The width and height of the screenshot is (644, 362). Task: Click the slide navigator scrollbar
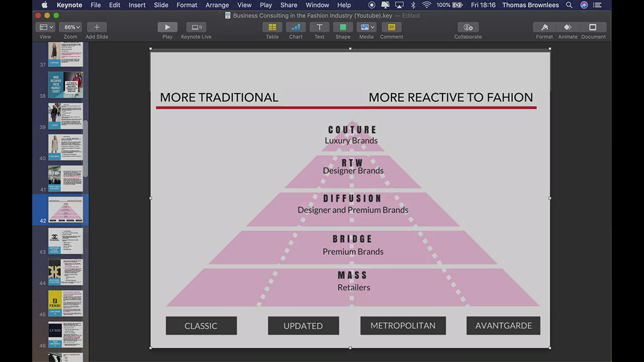(x=86, y=148)
